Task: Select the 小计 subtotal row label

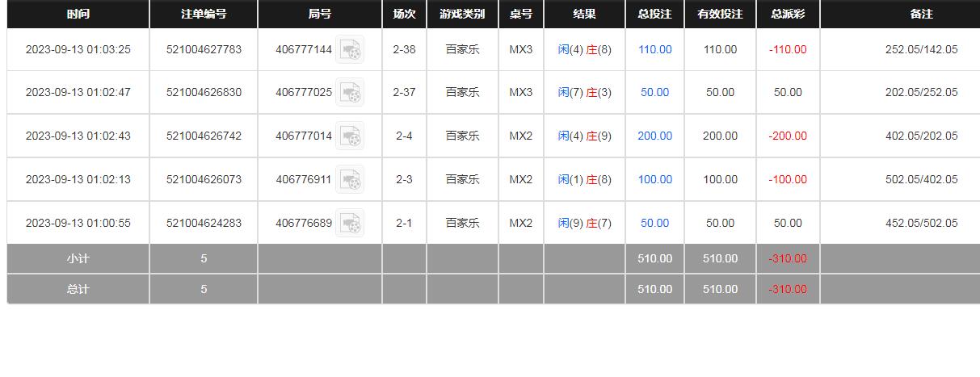Action: coord(78,259)
